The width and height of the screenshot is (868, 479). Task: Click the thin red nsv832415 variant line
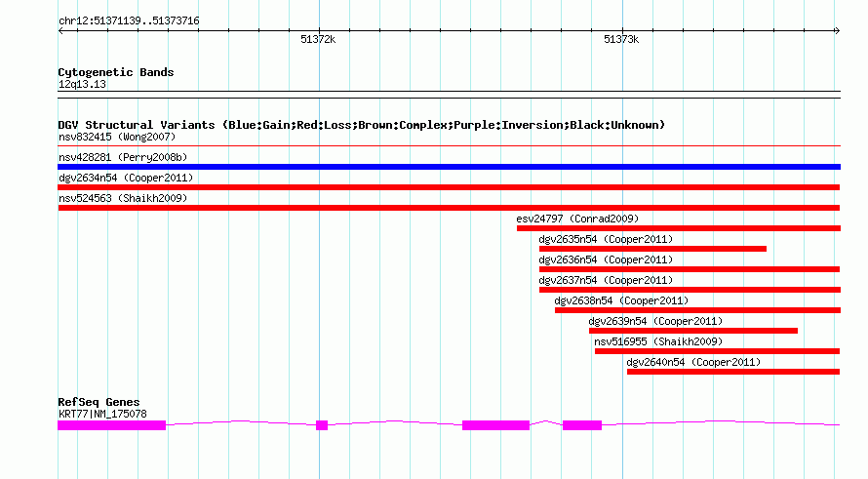[449, 146]
